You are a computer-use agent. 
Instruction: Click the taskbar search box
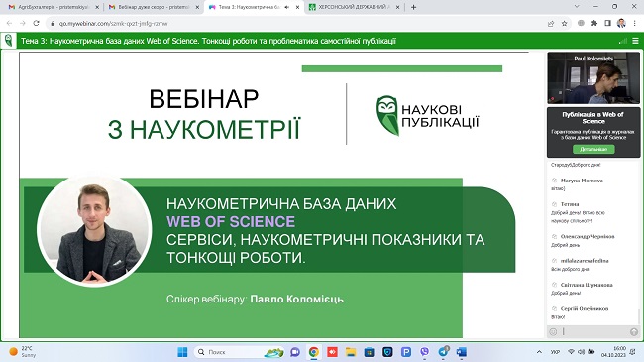click(x=240, y=352)
